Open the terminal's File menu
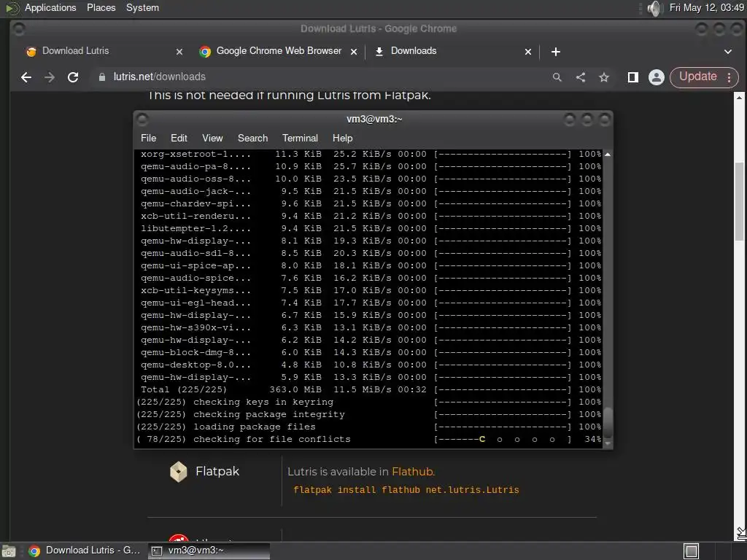 148,138
